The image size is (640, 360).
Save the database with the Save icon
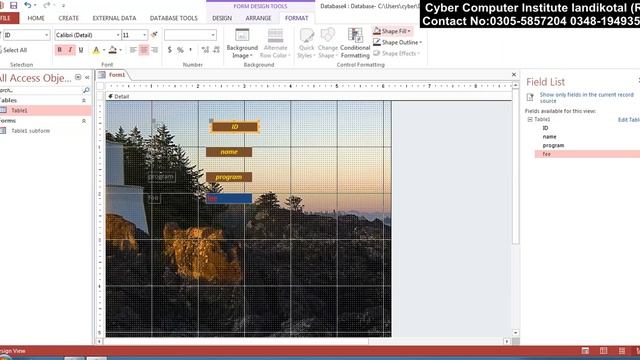(13, 5)
